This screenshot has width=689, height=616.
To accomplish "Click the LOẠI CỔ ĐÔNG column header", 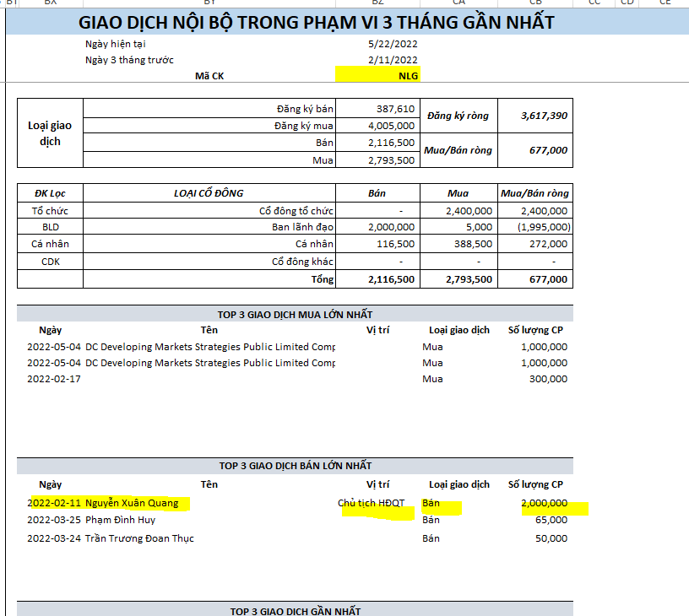I will click(209, 193).
